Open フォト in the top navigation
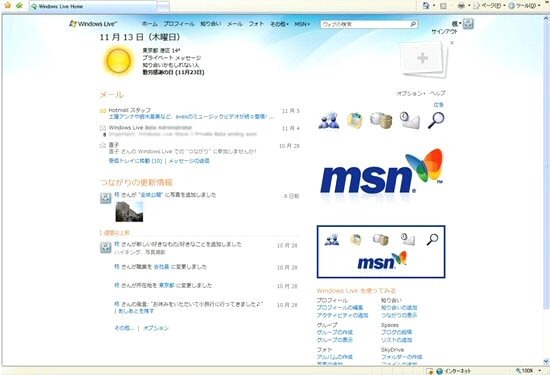 pos(256,24)
